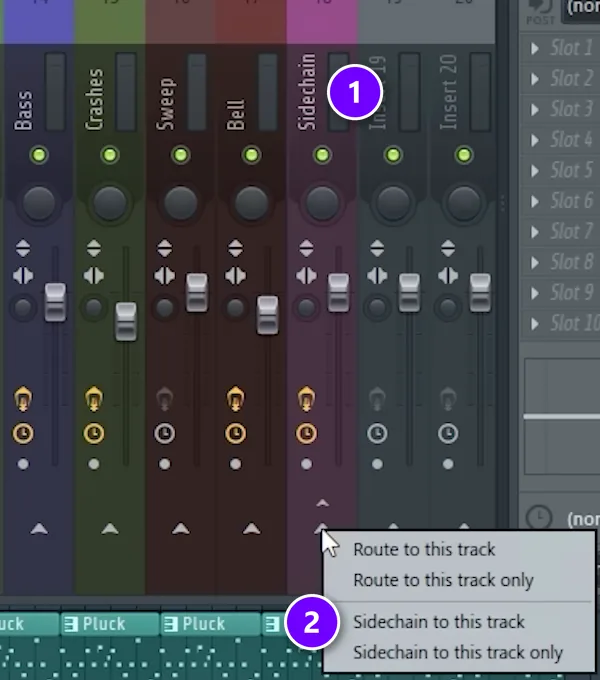600x680 pixels.
Task: Mute the Sidechain track with its green LED
Action: (x=322, y=155)
